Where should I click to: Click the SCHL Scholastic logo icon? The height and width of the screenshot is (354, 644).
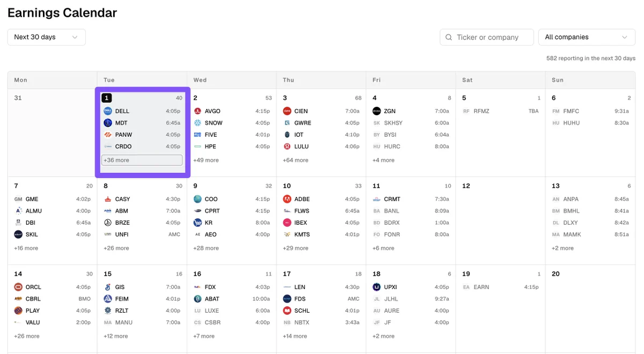pos(287,311)
